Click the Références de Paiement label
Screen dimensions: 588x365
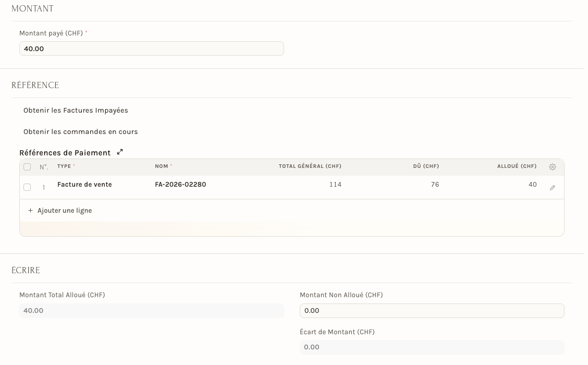(65, 153)
